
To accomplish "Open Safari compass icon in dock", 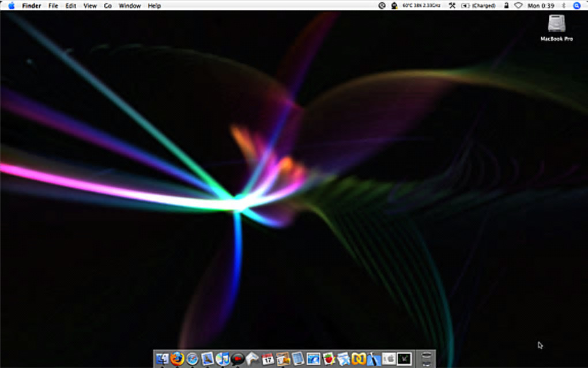I will pyautogui.click(x=192, y=359).
